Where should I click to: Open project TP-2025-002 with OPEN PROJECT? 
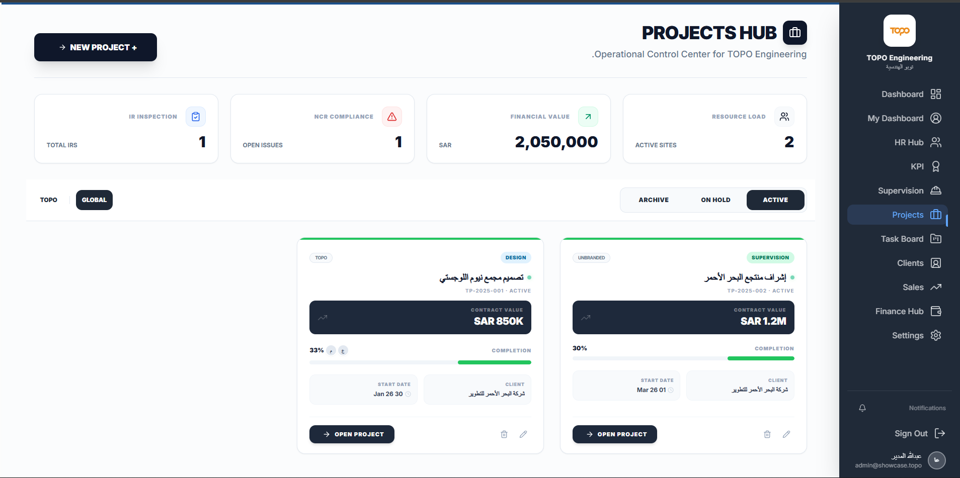tap(615, 434)
